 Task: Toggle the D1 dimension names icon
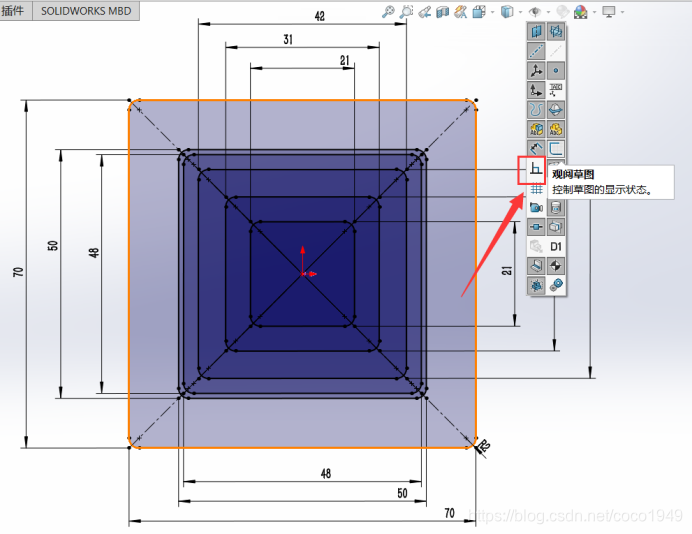[556, 246]
